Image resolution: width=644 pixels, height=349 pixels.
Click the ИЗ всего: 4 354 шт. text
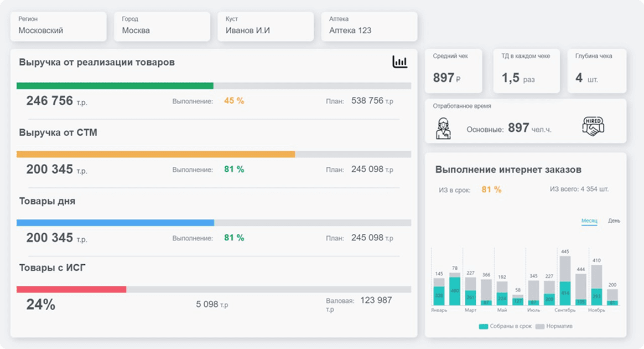[579, 189]
